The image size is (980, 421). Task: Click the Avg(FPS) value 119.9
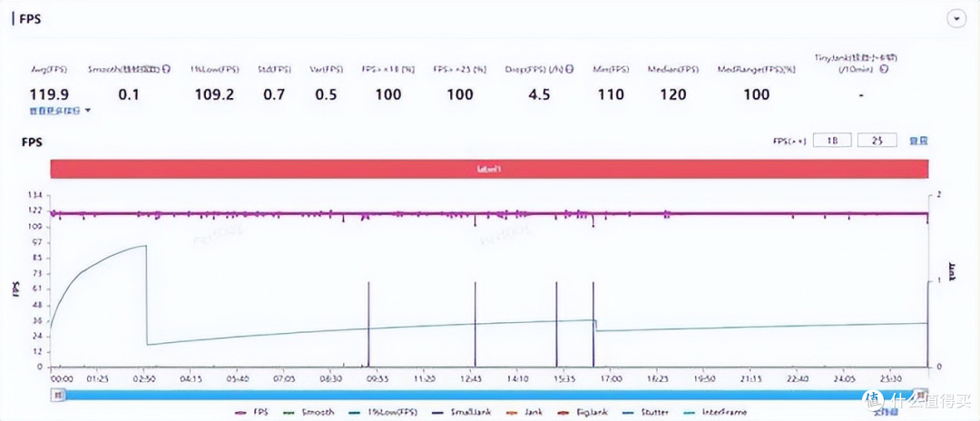[49, 95]
